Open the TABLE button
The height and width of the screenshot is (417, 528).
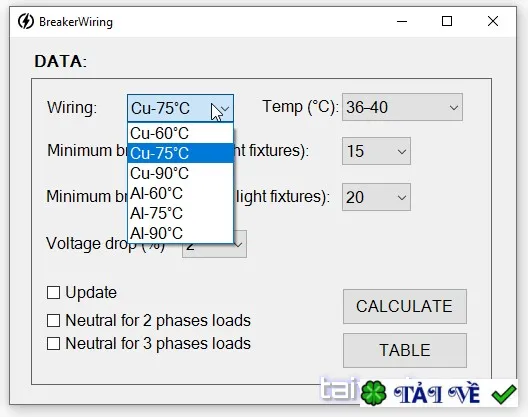(405, 351)
